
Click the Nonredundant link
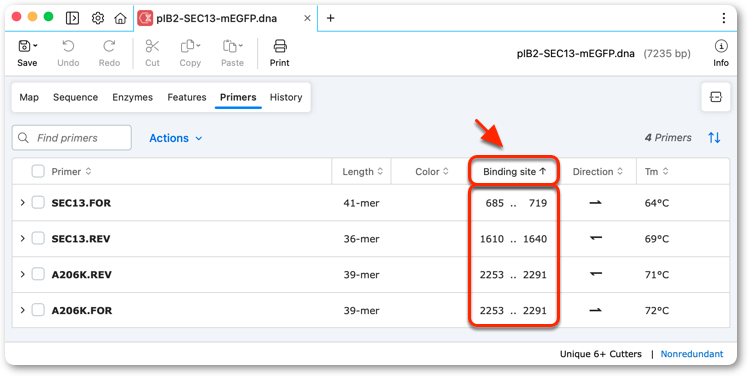point(692,354)
